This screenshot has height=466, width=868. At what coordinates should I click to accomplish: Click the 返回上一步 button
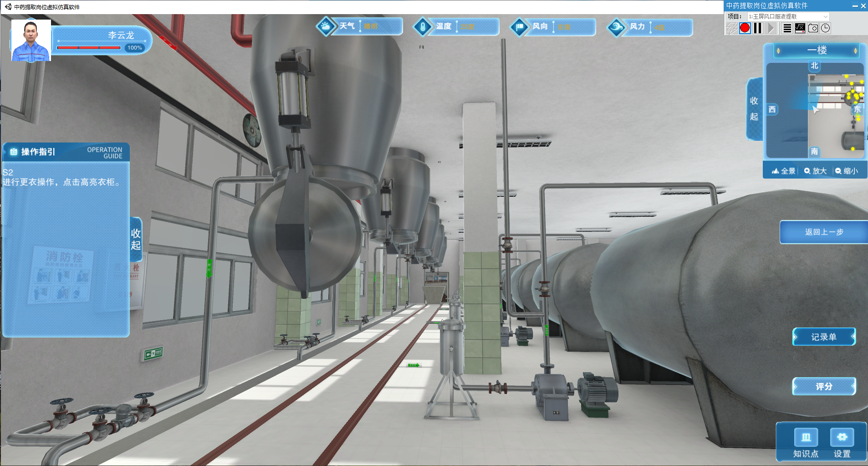point(823,232)
